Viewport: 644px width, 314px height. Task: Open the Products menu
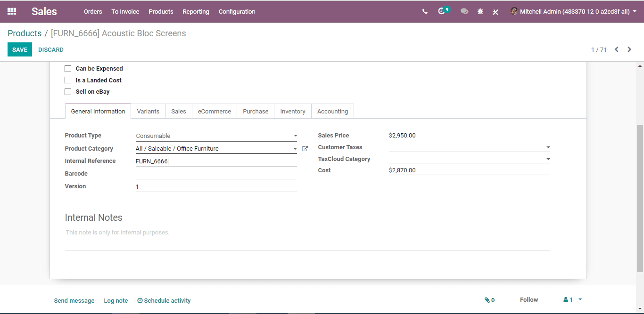[161, 11]
